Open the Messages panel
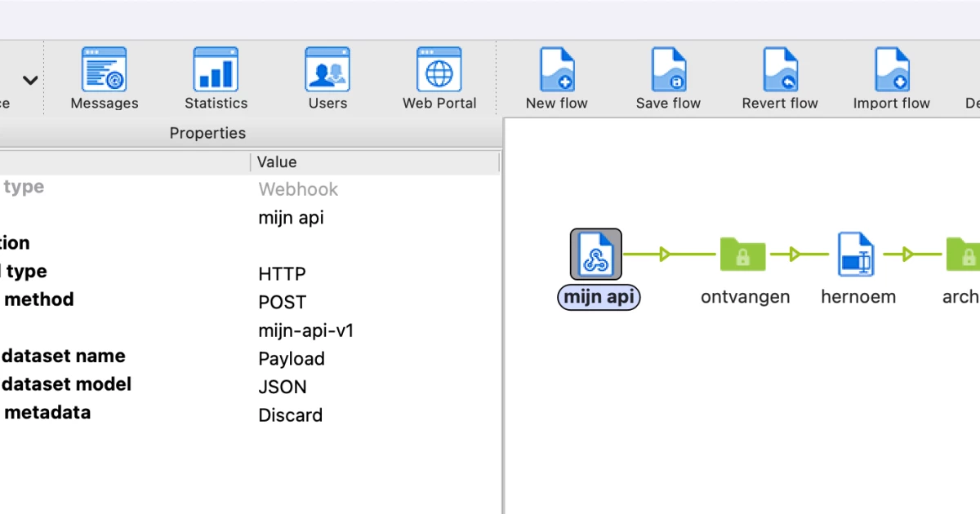Screen dimensions: 980x514 click(x=104, y=78)
